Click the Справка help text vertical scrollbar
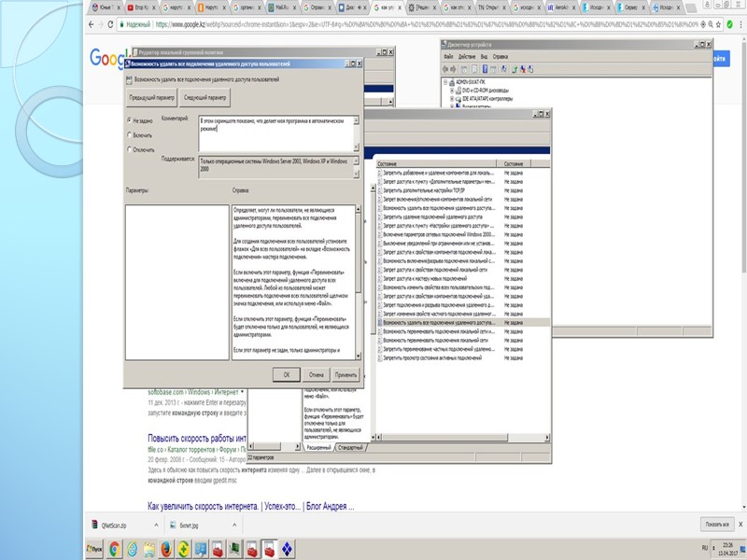Screen dimensions: 747x560 359,283
